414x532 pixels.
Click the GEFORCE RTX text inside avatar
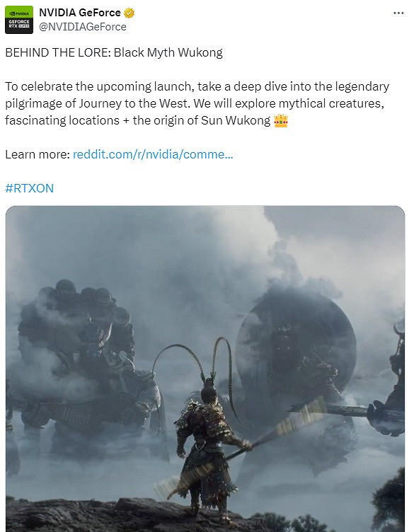click(19, 23)
